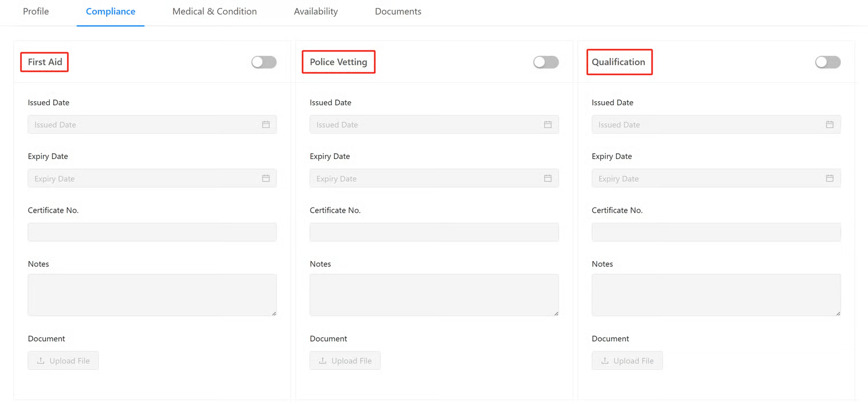Viewport: 868px width, 404px height.
Task: Upload File for First Aid document
Action: pos(63,361)
